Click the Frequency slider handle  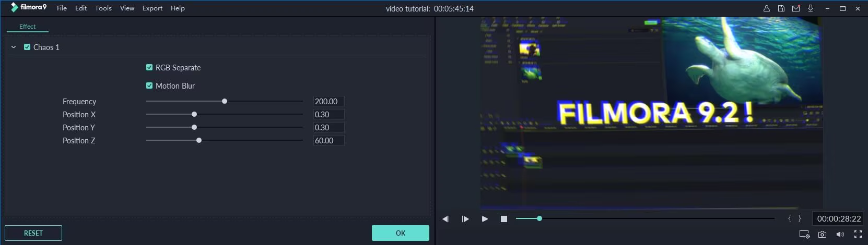(x=225, y=101)
